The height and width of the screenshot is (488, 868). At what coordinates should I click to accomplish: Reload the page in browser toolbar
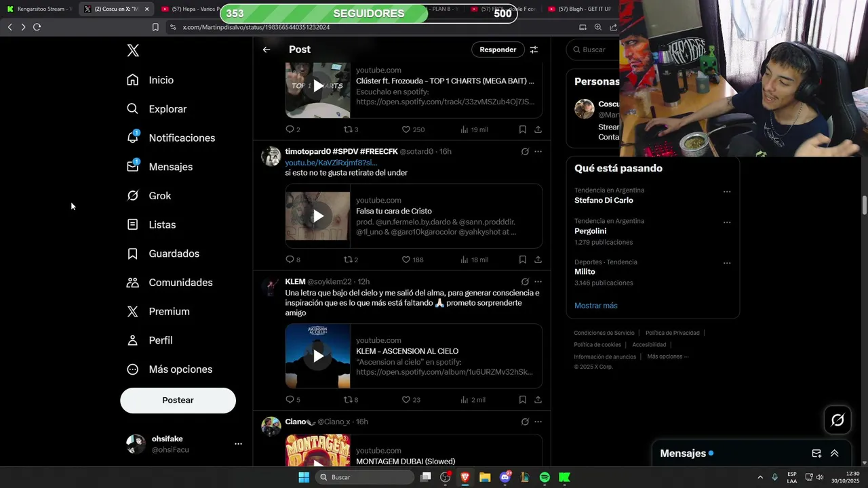click(37, 27)
